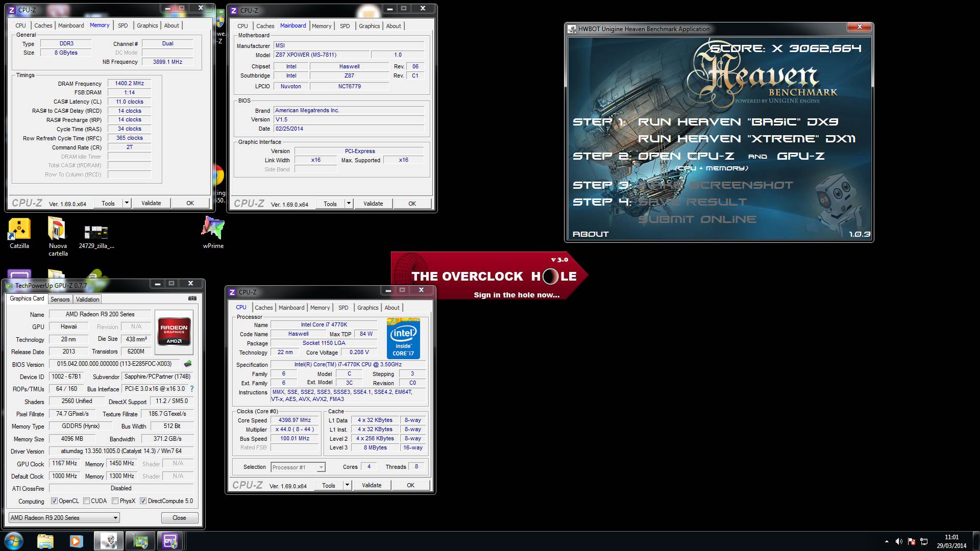Switch to HWBOT Heaven robot taskbar icon

(108, 541)
